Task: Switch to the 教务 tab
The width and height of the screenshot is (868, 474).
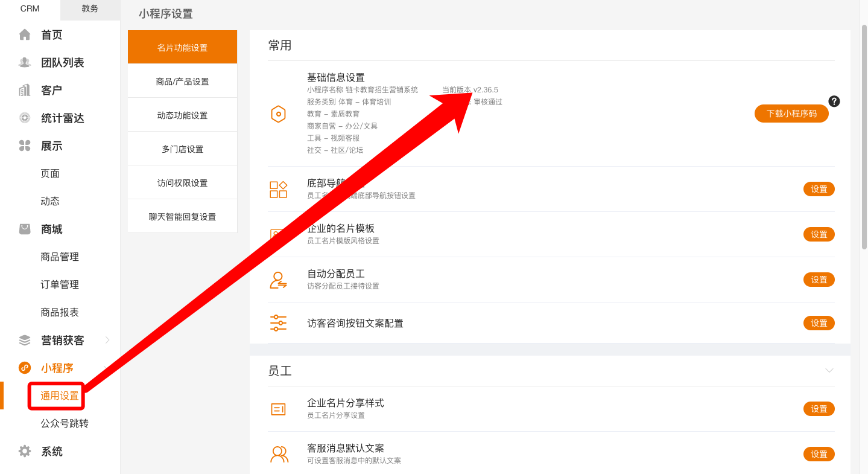Action: point(90,9)
